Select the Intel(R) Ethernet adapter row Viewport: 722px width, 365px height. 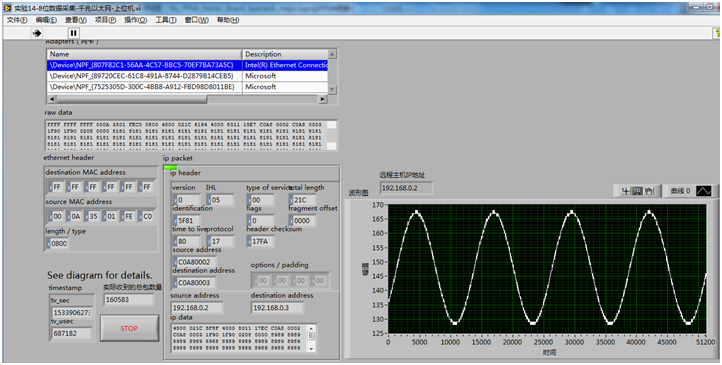tap(187, 65)
